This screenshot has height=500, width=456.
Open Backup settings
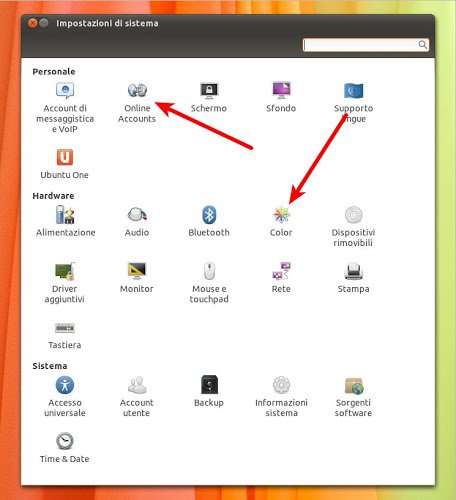coord(209,391)
